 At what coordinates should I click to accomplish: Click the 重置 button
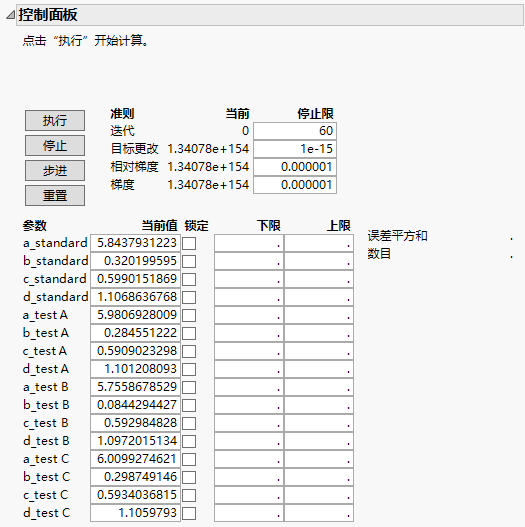[x=55, y=195]
